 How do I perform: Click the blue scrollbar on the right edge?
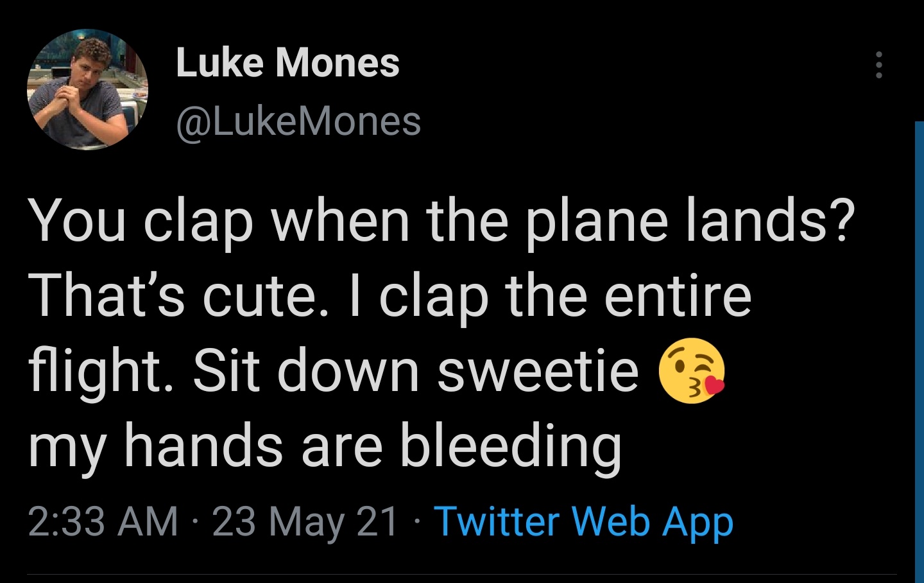[x=919, y=347]
